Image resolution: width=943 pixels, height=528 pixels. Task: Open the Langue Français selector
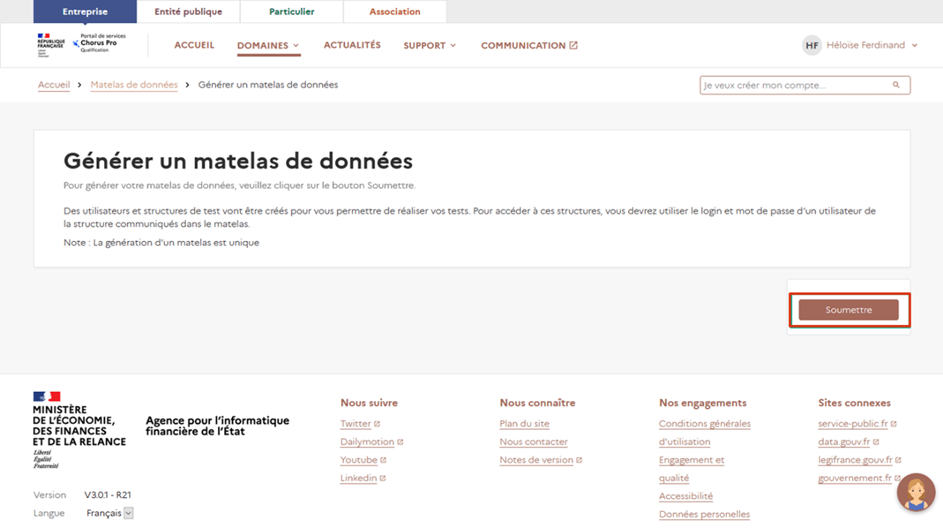tap(110, 513)
